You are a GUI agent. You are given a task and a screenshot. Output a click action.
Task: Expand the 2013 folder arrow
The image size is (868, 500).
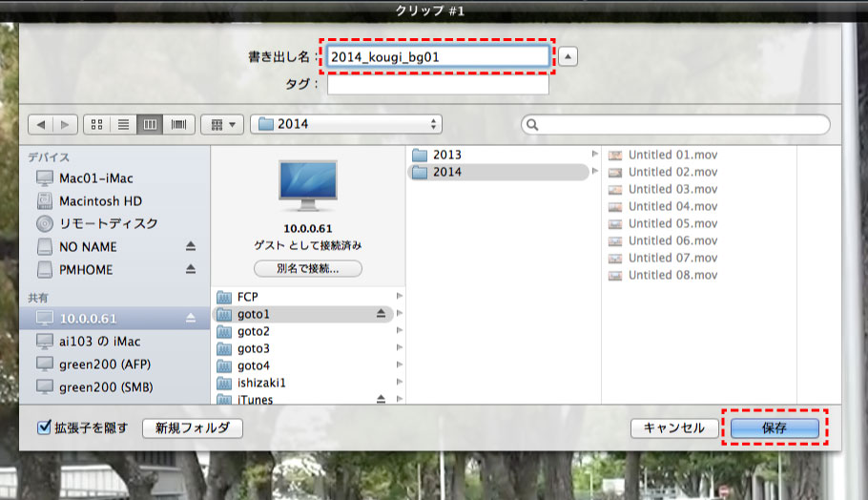594,154
